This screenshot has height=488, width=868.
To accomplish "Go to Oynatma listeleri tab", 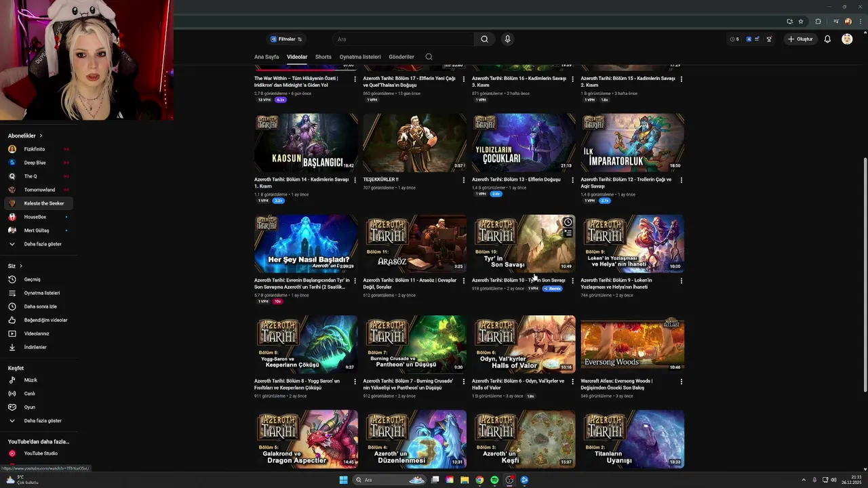I will pos(360,57).
